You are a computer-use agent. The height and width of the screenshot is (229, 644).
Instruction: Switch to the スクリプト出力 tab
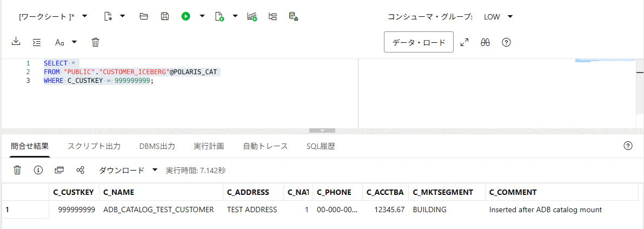click(94, 146)
